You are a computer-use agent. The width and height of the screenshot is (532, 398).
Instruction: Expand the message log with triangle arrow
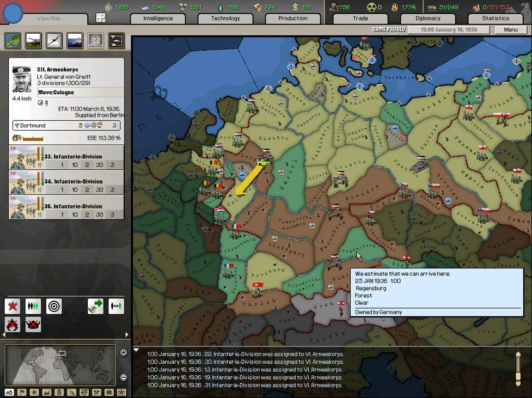pos(136,350)
